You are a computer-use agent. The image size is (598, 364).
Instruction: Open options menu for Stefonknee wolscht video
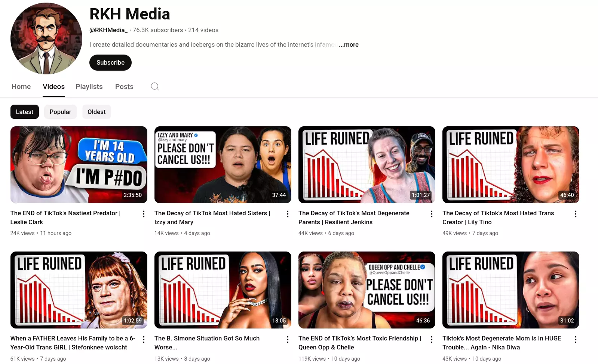point(144,339)
